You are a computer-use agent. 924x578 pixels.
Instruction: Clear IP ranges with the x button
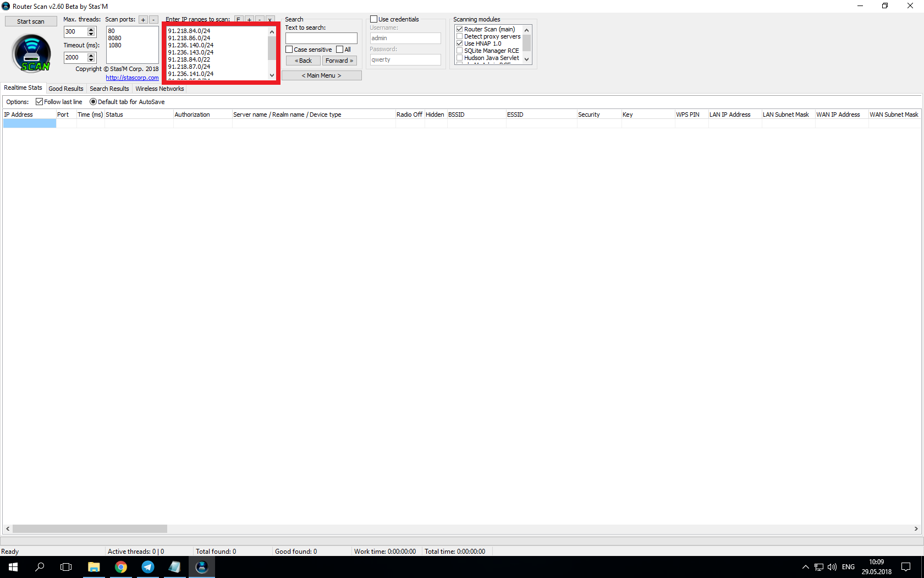click(x=270, y=20)
